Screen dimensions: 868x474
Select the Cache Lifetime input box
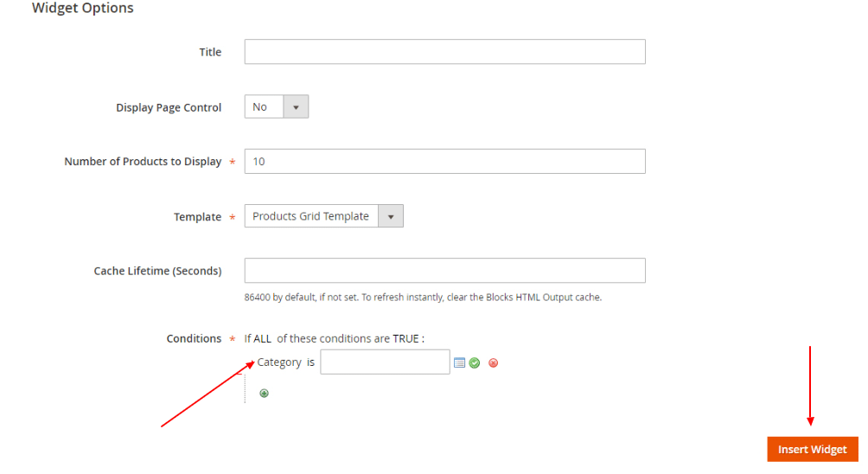click(444, 271)
